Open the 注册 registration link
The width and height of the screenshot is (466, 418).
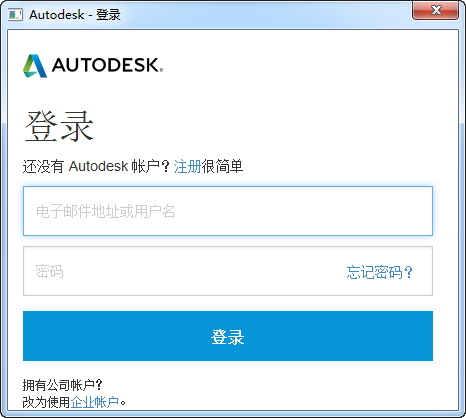point(187,166)
